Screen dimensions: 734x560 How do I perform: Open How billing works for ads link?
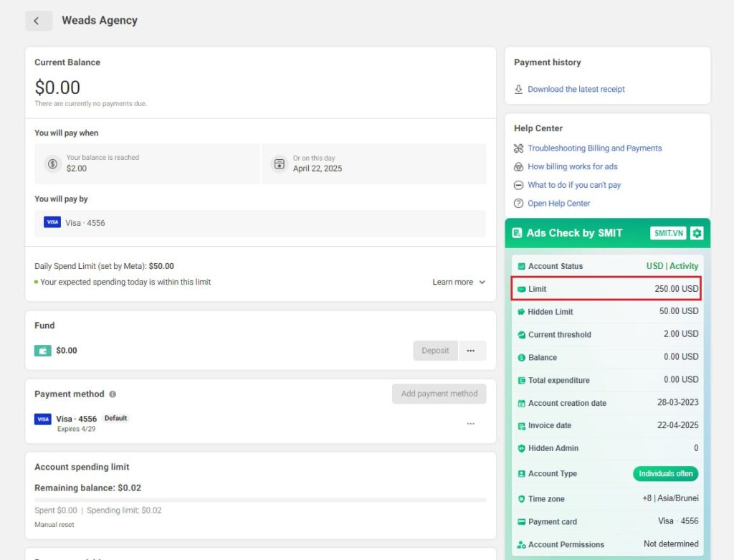pyautogui.click(x=573, y=166)
